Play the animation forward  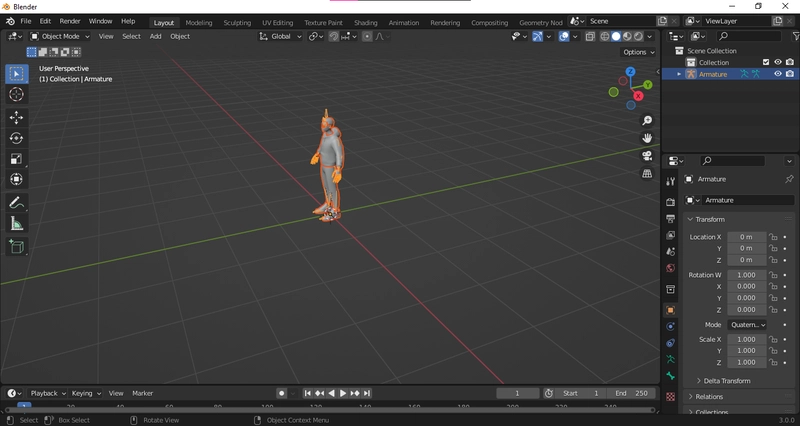pos(343,393)
